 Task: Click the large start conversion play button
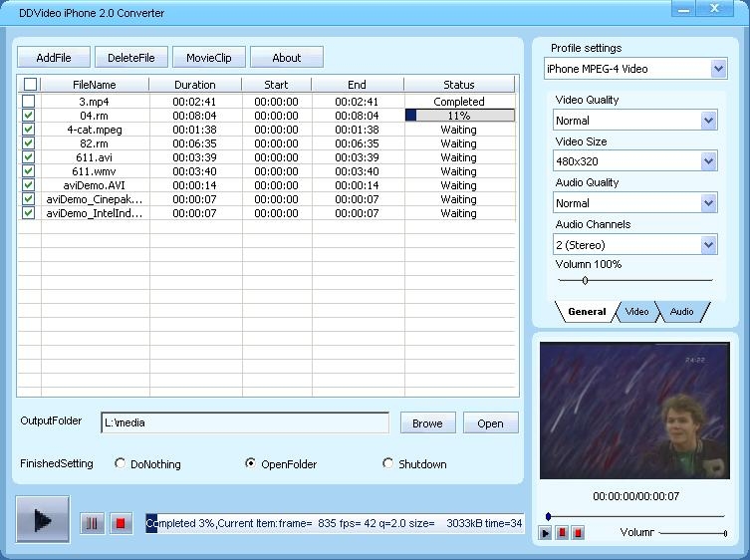coord(43,519)
